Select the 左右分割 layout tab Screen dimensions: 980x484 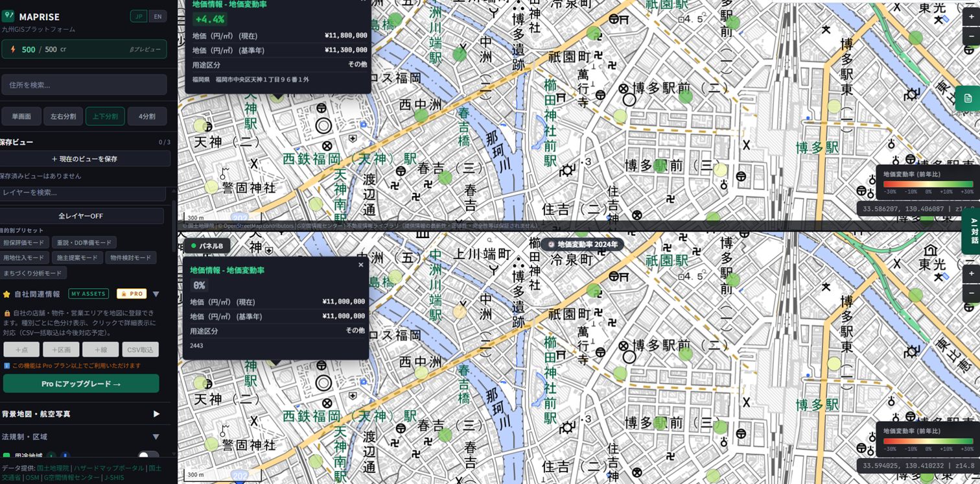(64, 116)
